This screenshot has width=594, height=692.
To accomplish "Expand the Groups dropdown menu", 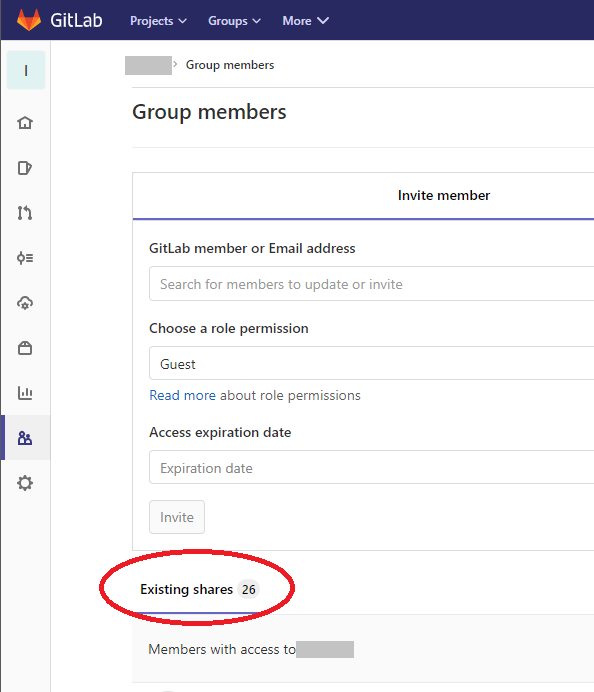I will point(234,21).
